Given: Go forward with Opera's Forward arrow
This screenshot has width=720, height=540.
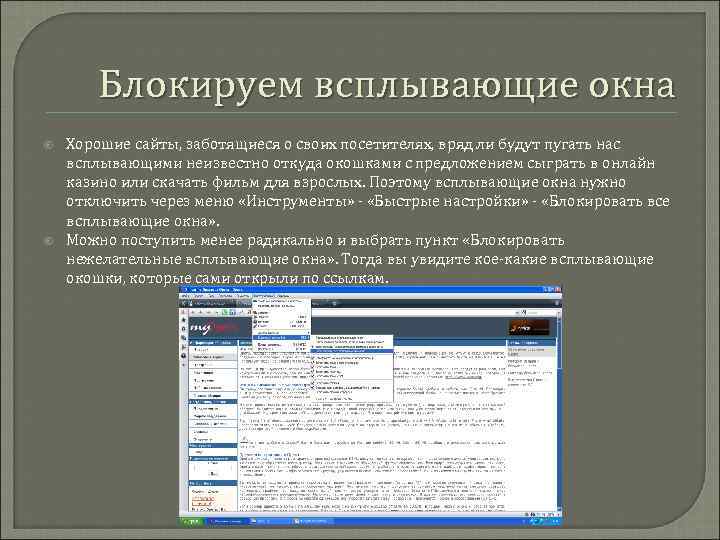Looking at the screenshot, I should (200, 312).
